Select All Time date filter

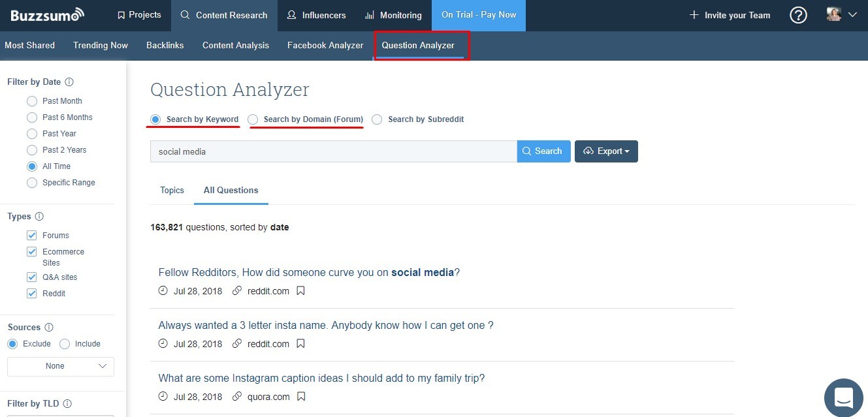click(31, 166)
